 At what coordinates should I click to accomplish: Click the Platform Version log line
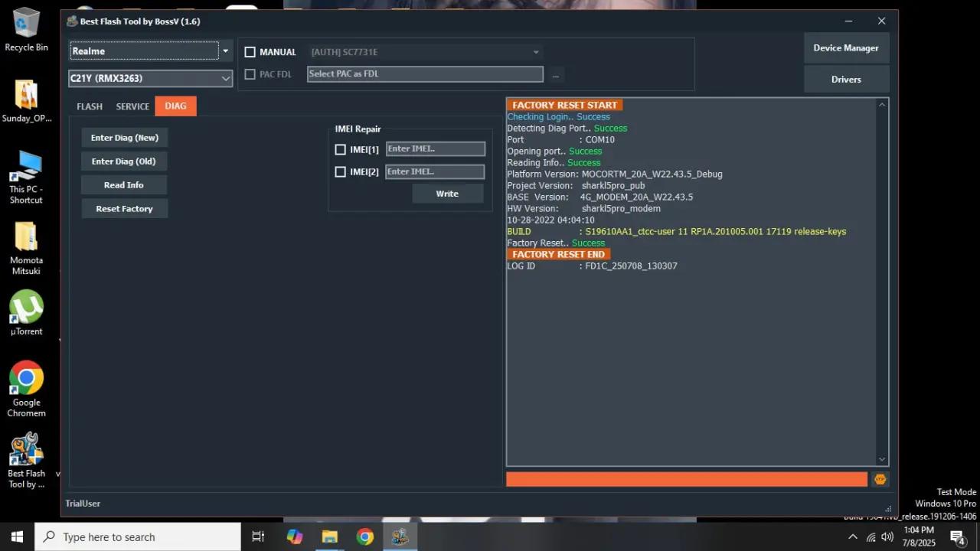click(x=614, y=174)
